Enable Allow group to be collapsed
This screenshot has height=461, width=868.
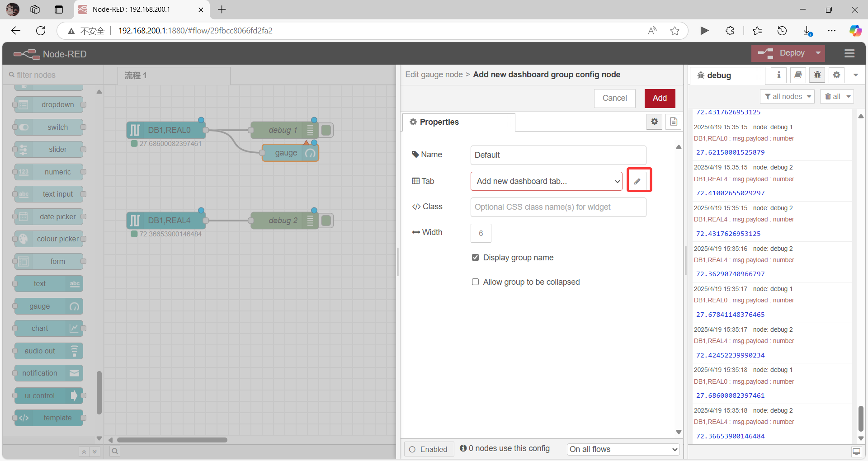(x=475, y=282)
